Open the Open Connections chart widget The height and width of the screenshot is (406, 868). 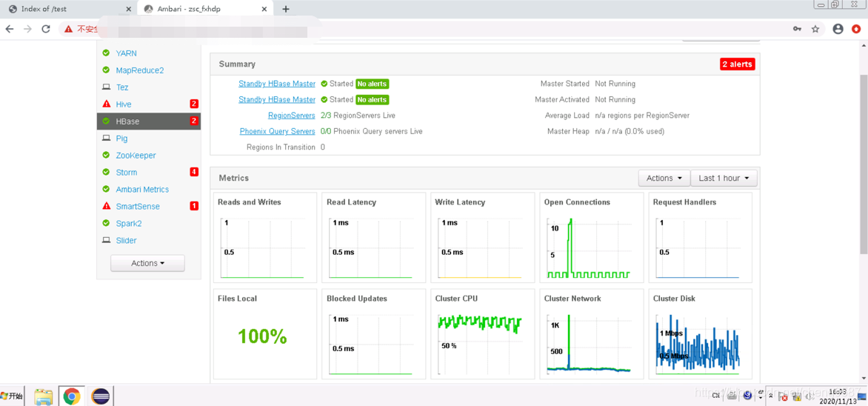592,238
